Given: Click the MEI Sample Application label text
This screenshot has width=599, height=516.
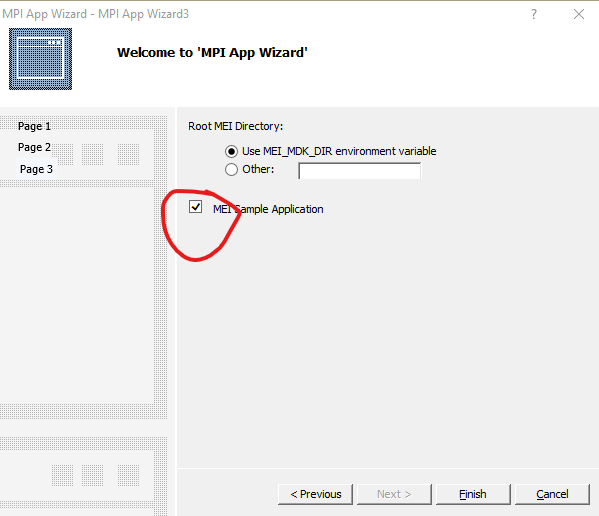Looking at the screenshot, I should click(268, 209).
